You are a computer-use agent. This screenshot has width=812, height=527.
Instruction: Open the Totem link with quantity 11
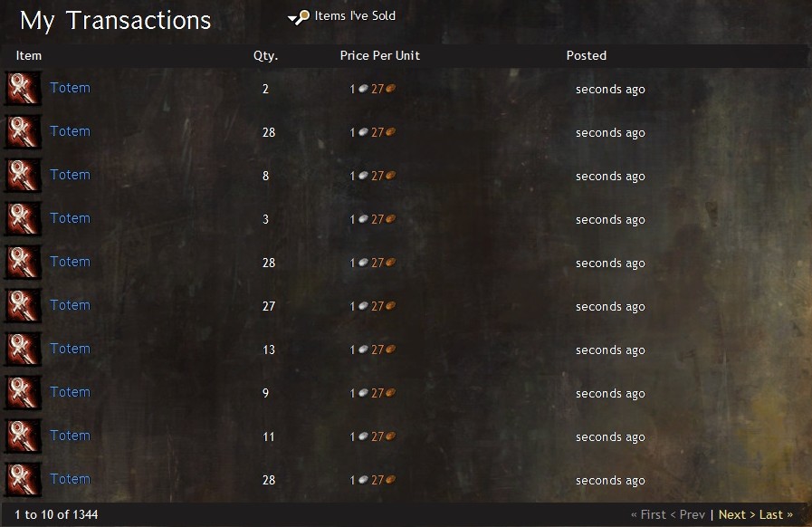tap(70, 436)
